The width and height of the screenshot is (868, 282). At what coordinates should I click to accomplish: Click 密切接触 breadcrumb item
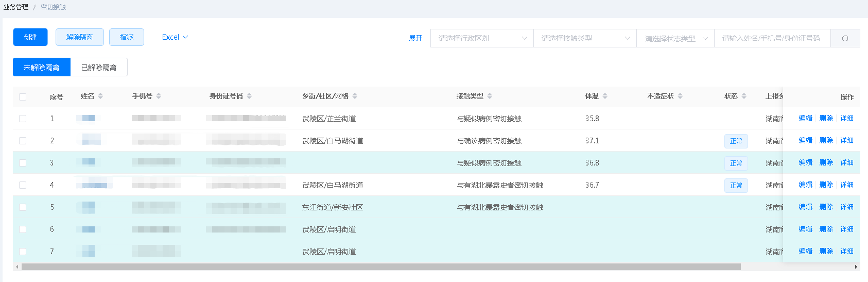click(x=54, y=7)
